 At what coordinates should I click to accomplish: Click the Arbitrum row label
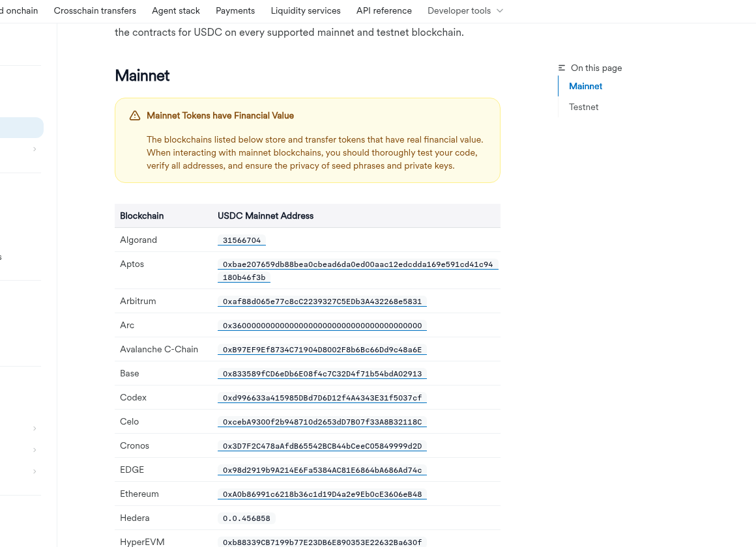coord(138,302)
